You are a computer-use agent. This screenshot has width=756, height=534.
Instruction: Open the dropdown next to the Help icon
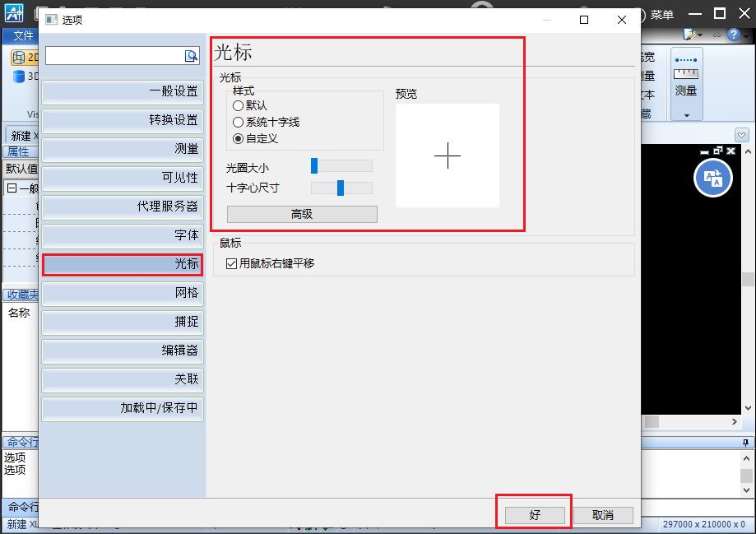point(745,35)
